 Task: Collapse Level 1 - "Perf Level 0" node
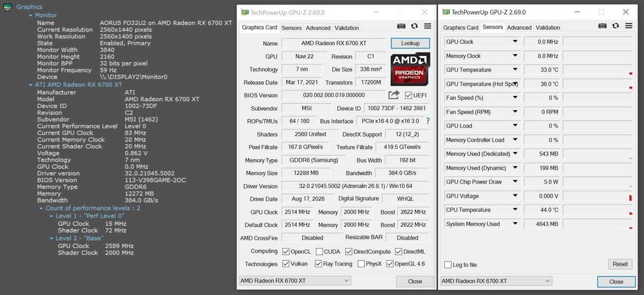click(52, 216)
